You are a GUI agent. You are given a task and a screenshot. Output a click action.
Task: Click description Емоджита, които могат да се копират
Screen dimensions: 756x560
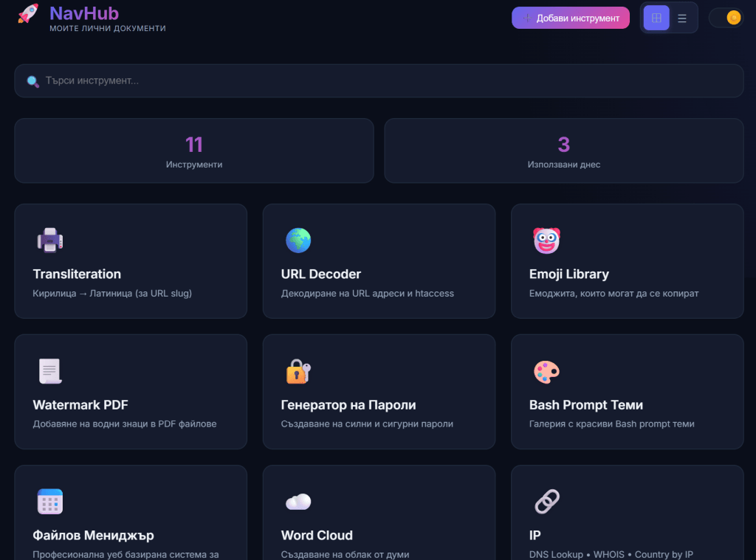(x=614, y=293)
